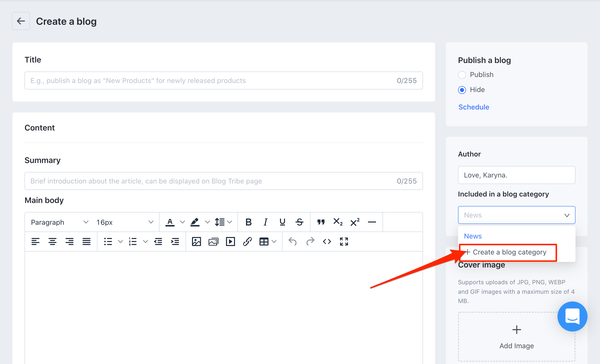Choose News from category list

(x=473, y=236)
